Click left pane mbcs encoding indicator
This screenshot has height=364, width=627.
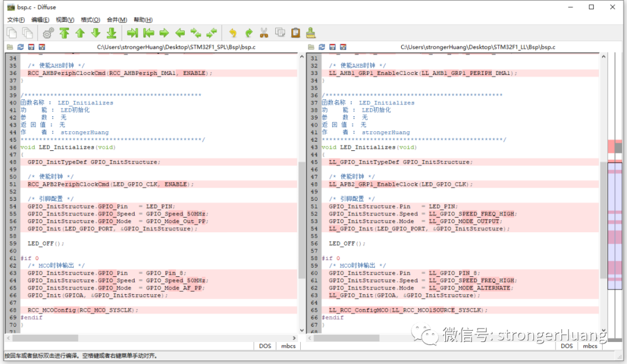289,346
